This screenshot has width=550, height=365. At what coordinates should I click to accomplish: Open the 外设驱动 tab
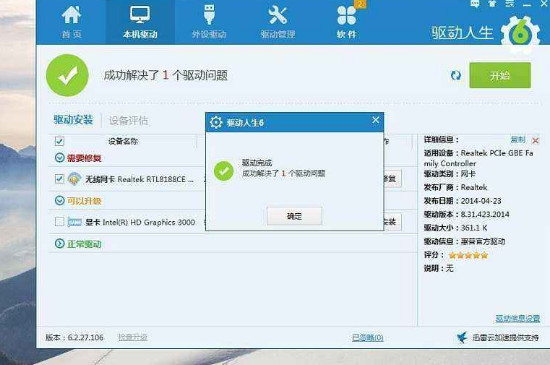point(209,22)
